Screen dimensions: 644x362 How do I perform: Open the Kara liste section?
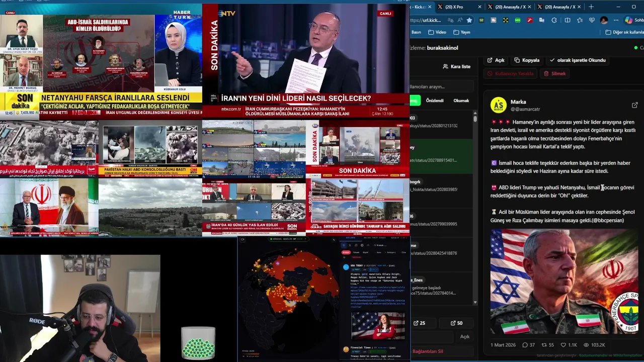pos(456,66)
